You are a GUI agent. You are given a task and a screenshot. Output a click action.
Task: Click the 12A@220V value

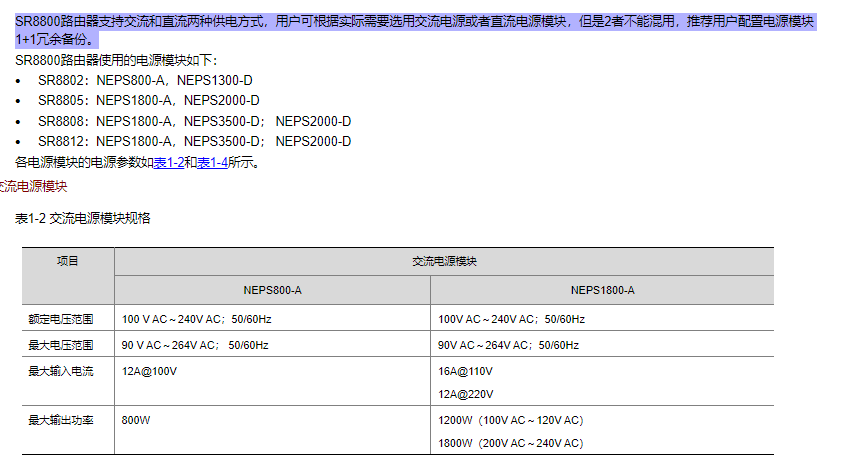466,394
